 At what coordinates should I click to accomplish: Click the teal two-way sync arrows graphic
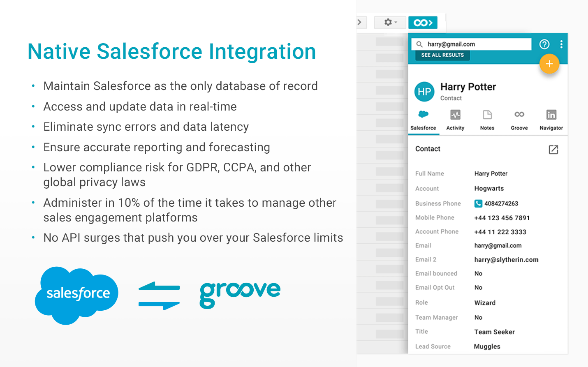tap(160, 294)
